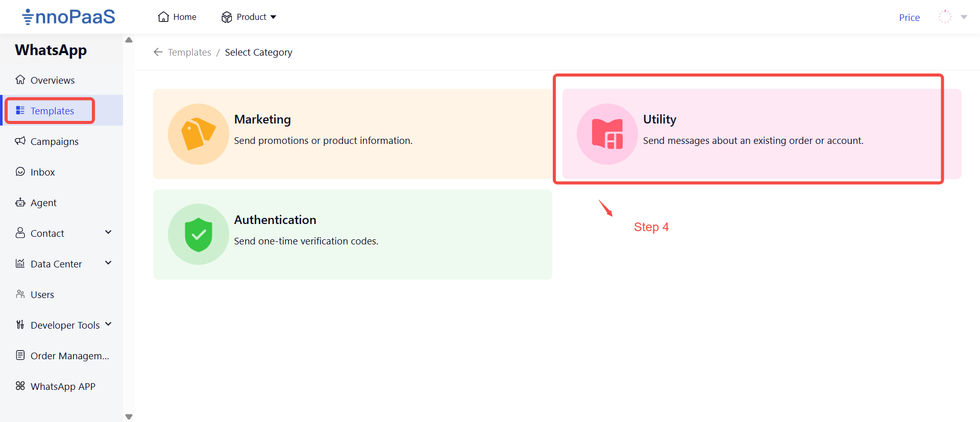Click 'Send promotions or product information.' text
The width and height of the screenshot is (980, 422).
click(x=323, y=140)
